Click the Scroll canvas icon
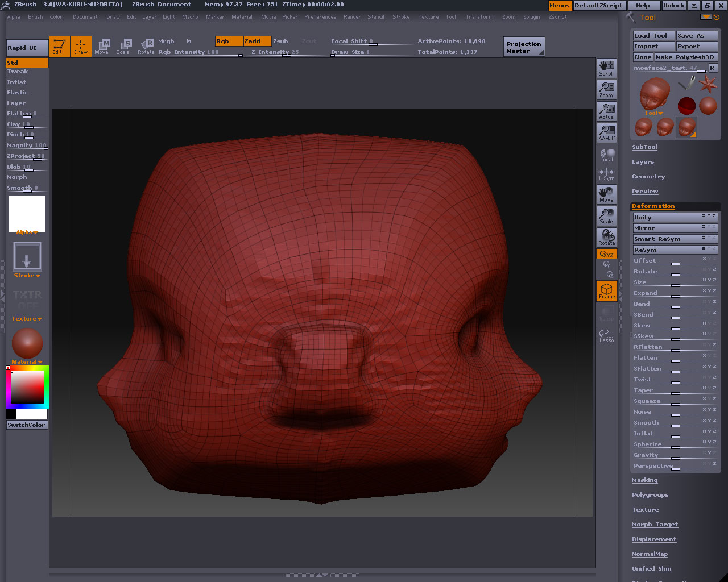728x582 pixels. point(606,68)
